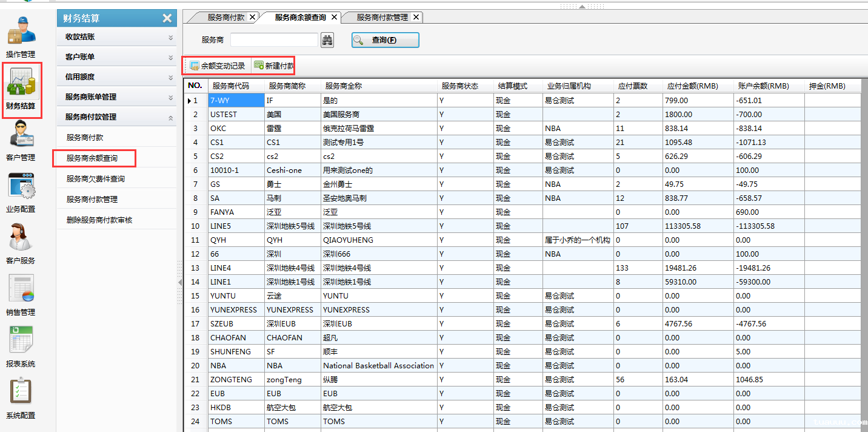Expand the 客户账单 section
Image resolution: width=868 pixels, height=432 pixels.
pyautogui.click(x=116, y=56)
